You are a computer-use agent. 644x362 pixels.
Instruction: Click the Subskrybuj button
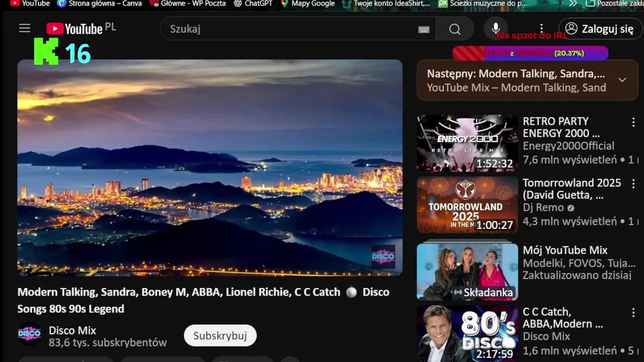(x=220, y=335)
